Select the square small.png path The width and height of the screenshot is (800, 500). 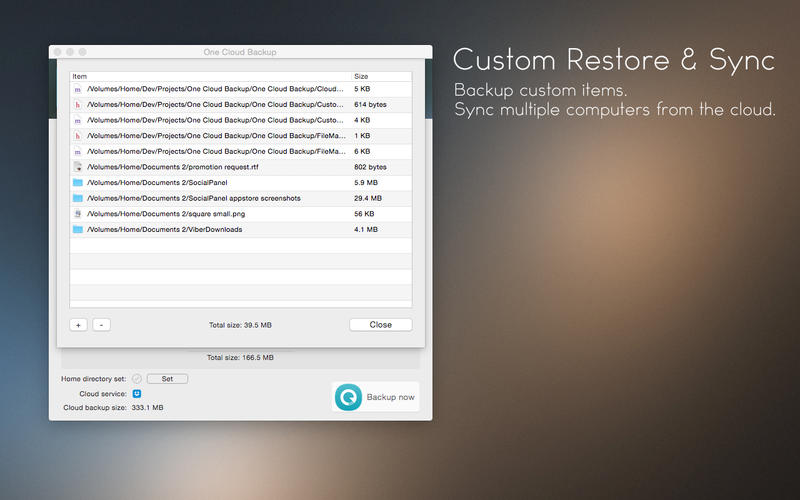click(x=166, y=214)
